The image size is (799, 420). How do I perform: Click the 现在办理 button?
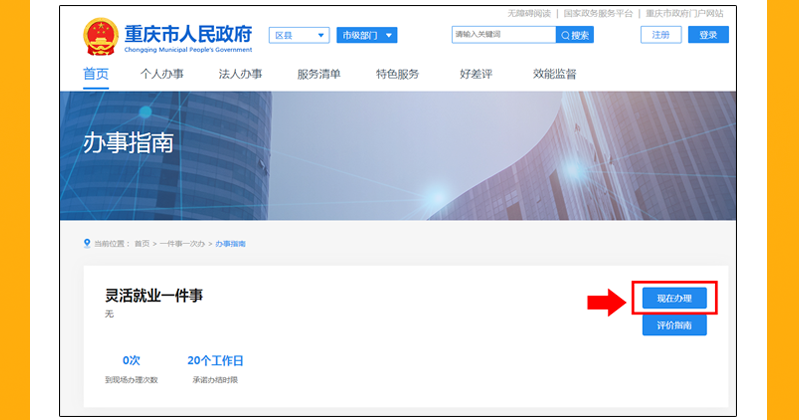674,298
